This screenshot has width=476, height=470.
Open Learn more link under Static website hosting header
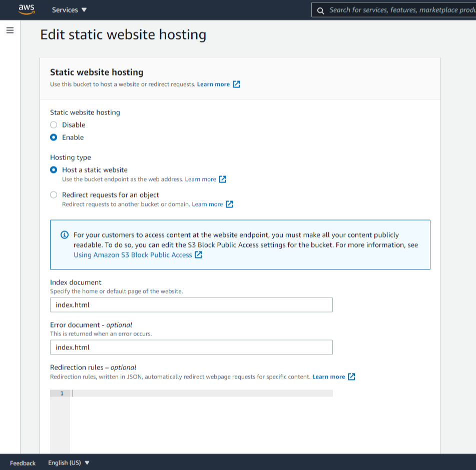point(213,84)
